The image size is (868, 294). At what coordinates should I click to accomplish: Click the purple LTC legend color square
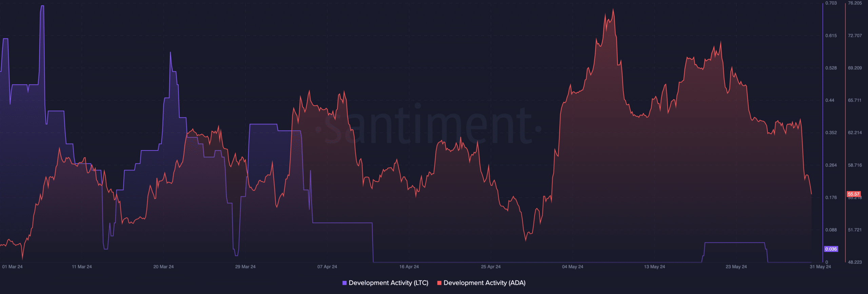coord(344,283)
